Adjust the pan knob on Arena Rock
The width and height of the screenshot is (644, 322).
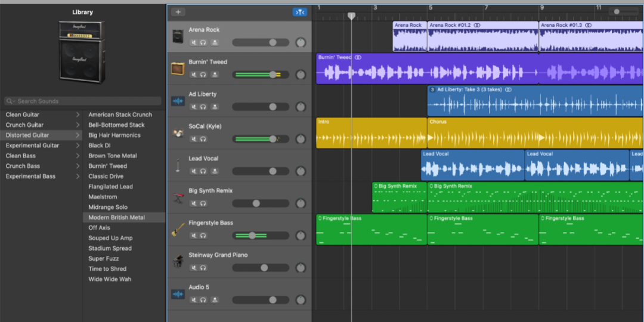pos(301,43)
